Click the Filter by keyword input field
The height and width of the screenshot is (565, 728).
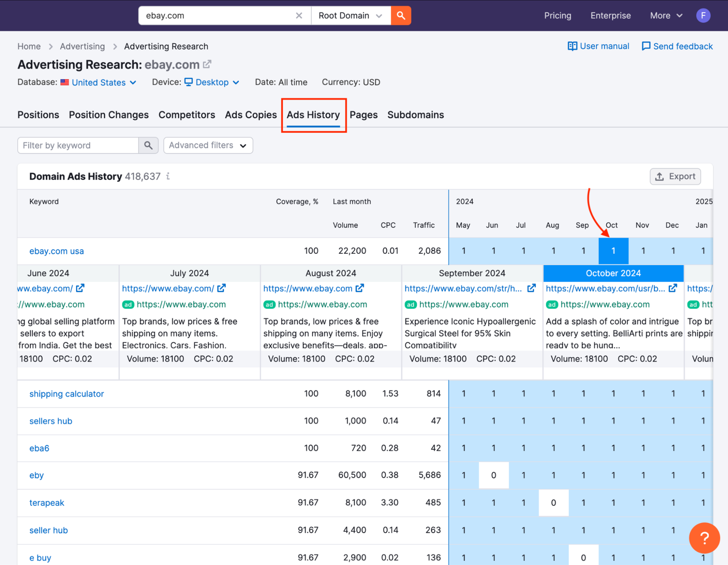[x=78, y=145]
